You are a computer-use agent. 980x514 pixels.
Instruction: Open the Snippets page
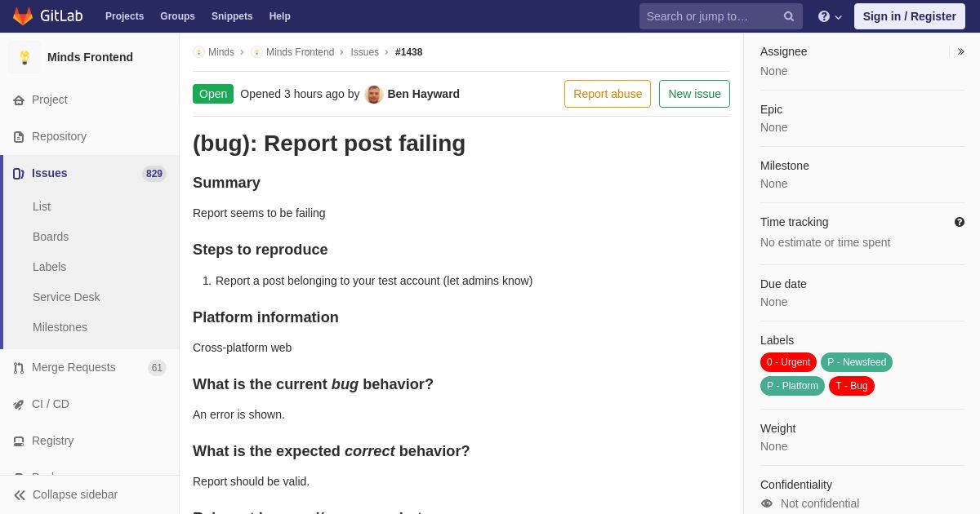tap(232, 16)
